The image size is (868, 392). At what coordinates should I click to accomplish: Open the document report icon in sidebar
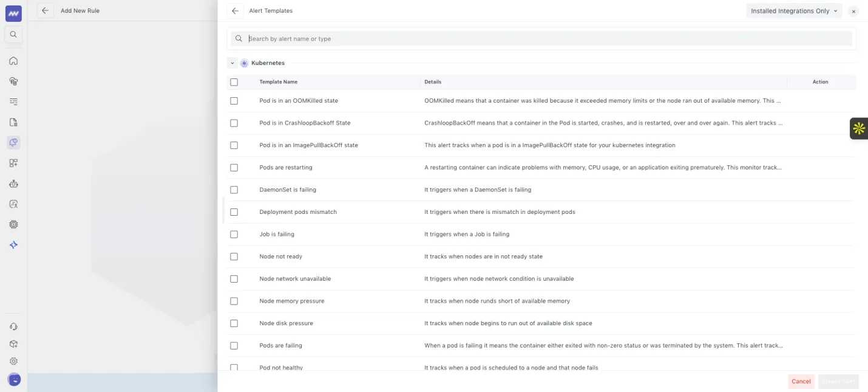click(13, 122)
